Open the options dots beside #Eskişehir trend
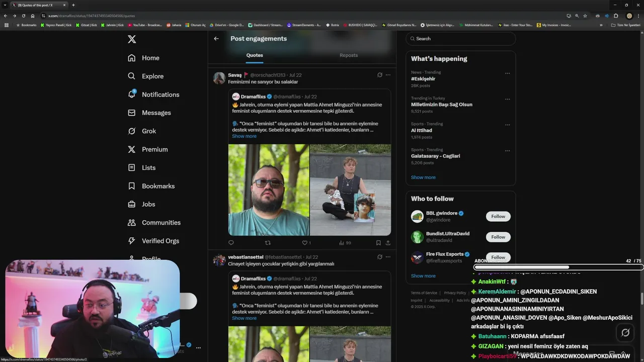 (x=507, y=73)
